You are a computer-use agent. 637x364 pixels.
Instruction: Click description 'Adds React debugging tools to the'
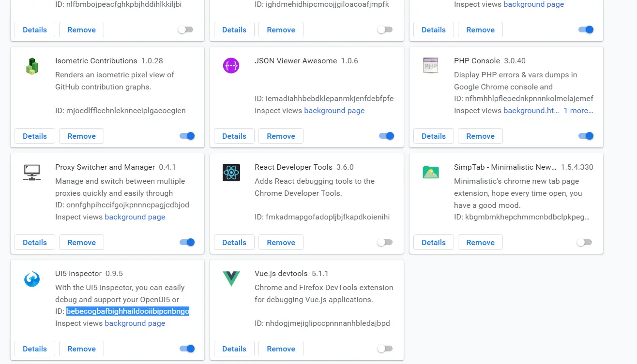(315, 181)
